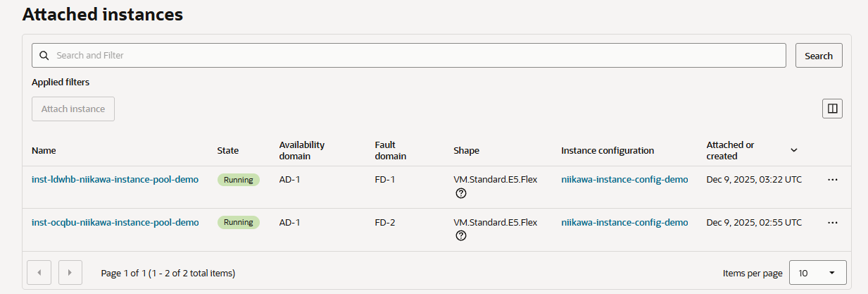868x294 pixels.
Task: Click the Name column header
Action: click(44, 150)
